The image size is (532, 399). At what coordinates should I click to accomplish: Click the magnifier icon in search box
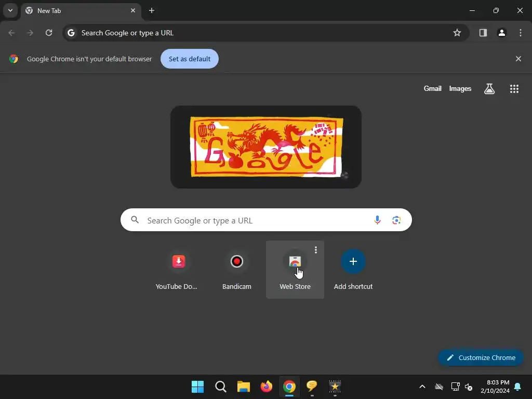[x=135, y=220]
